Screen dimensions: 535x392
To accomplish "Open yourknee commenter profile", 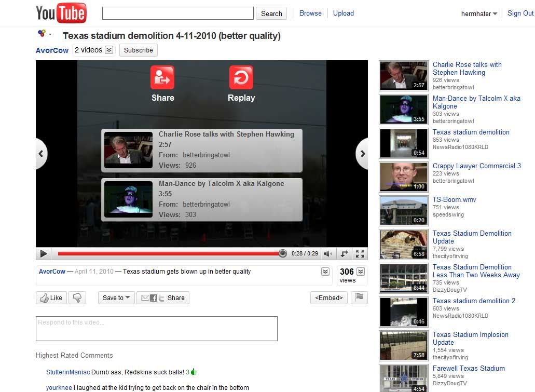I will point(59,387).
